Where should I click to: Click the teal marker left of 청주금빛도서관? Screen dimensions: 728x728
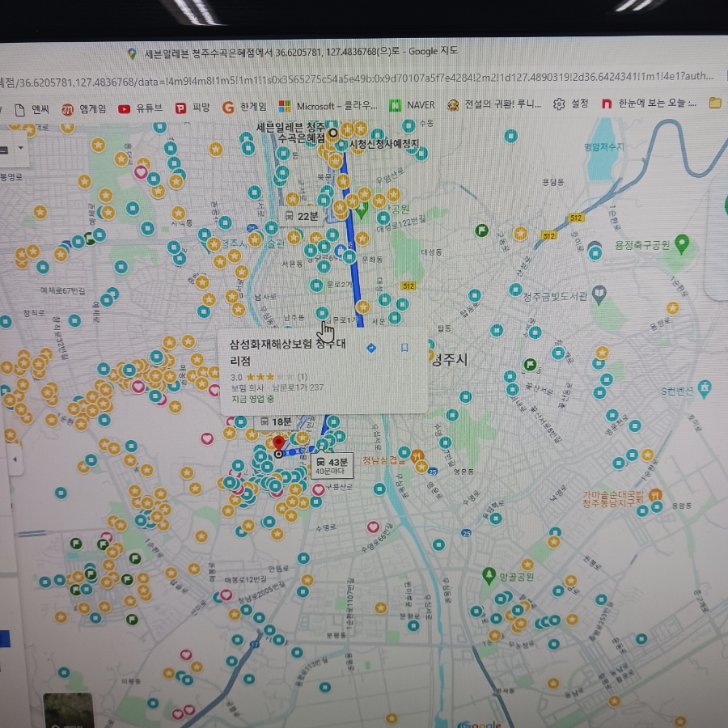click(x=515, y=290)
